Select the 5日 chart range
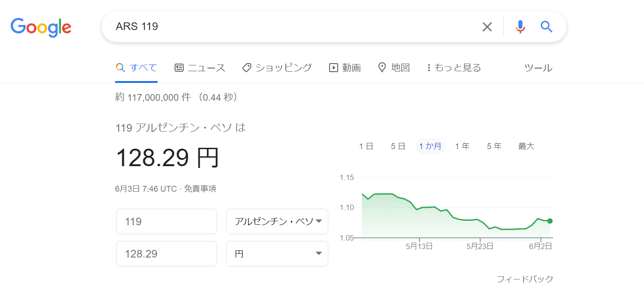The image size is (644, 292). [398, 146]
